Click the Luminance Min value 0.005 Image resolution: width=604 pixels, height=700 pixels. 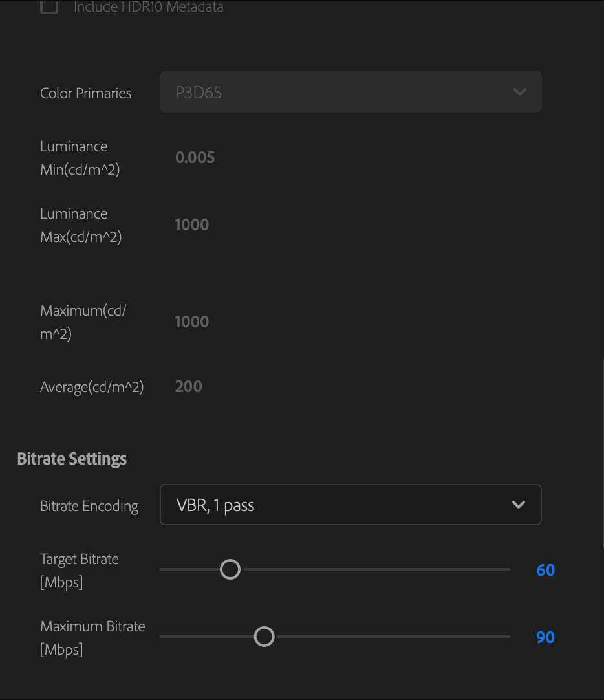(x=195, y=157)
